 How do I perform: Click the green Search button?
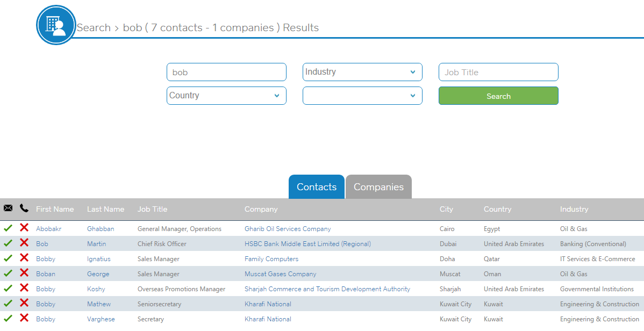pyautogui.click(x=498, y=96)
